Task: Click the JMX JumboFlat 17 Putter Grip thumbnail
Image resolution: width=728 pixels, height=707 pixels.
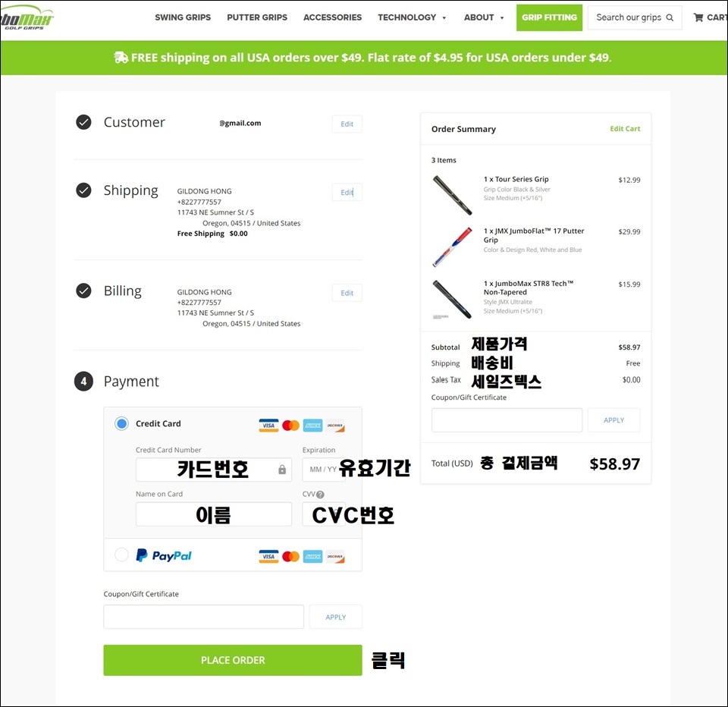Action: (452, 247)
